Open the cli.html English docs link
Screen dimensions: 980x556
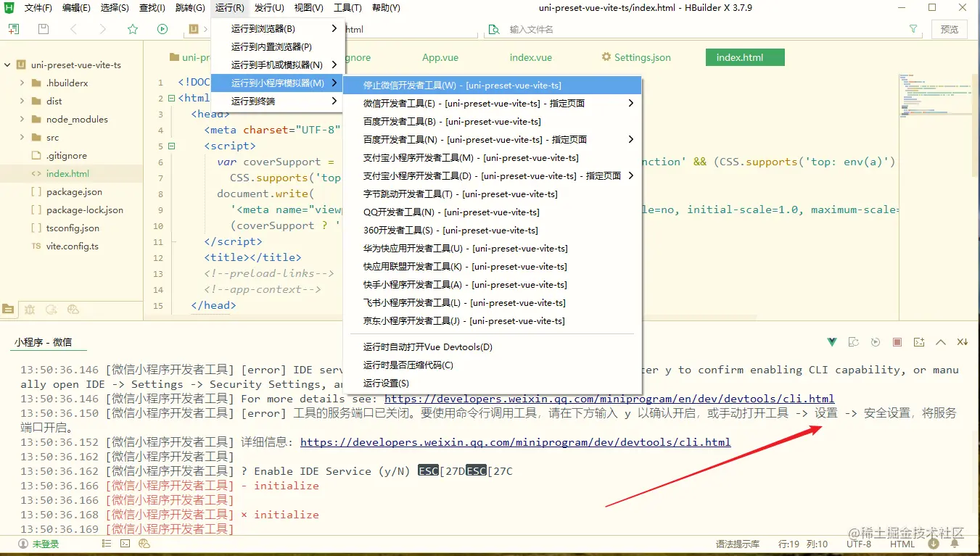[x=609, y=399]
